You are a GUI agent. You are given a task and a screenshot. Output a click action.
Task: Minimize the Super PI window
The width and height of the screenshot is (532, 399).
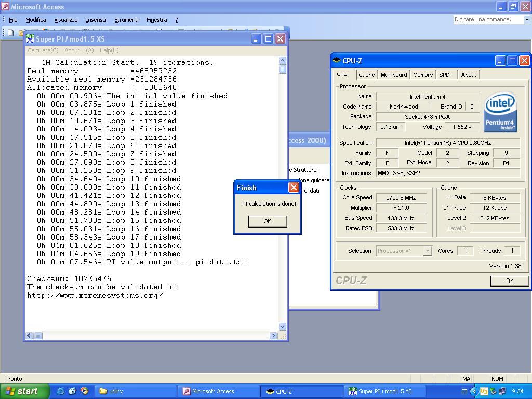(256, 39)
